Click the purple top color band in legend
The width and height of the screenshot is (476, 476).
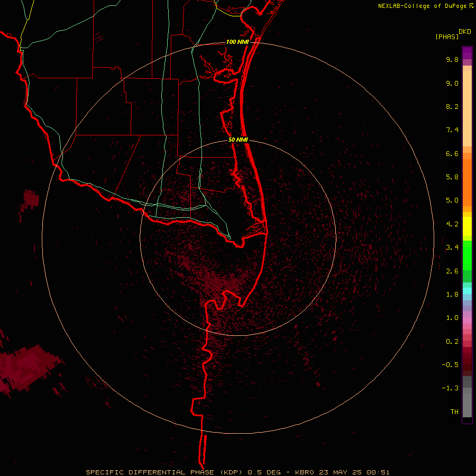click(x=467, y=53)
